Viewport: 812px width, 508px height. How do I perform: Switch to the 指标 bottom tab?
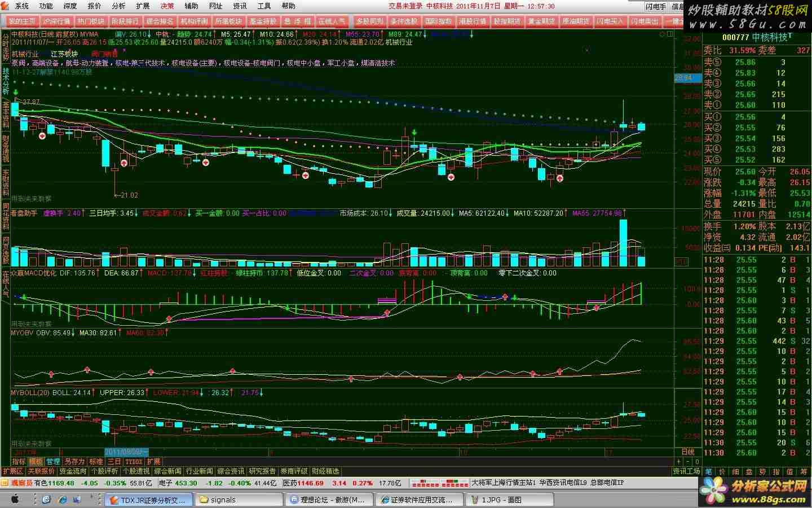point(19,461)
